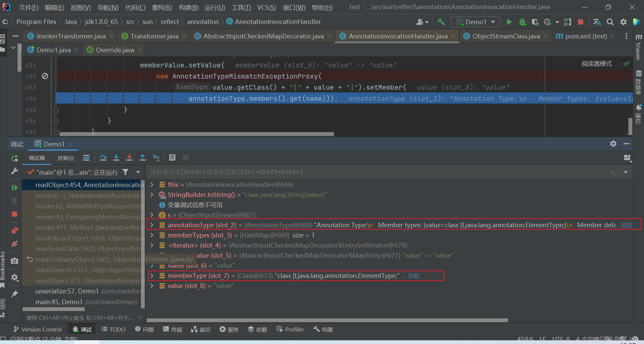Open the Demo1 run configuration dropdown

475,22
